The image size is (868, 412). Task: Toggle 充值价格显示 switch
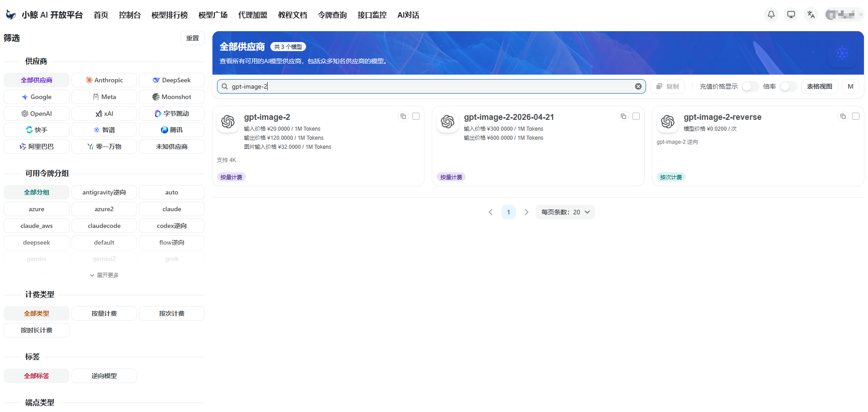tap(750, 86)
